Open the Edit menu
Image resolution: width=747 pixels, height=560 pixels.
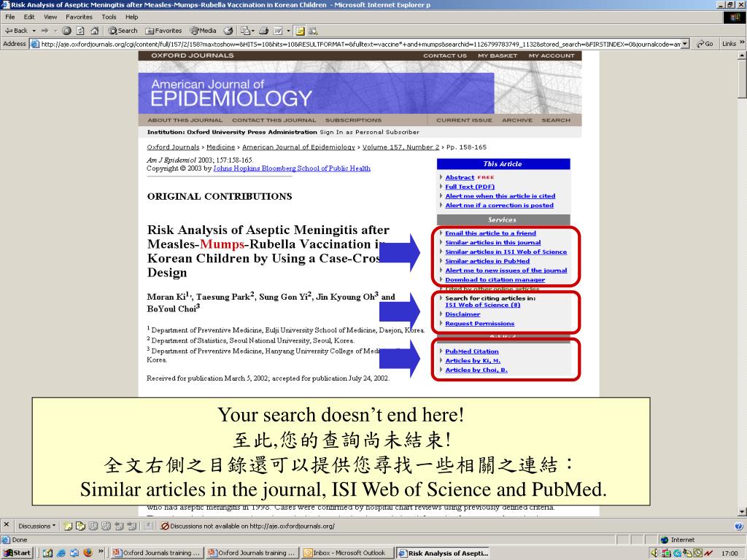29,17
